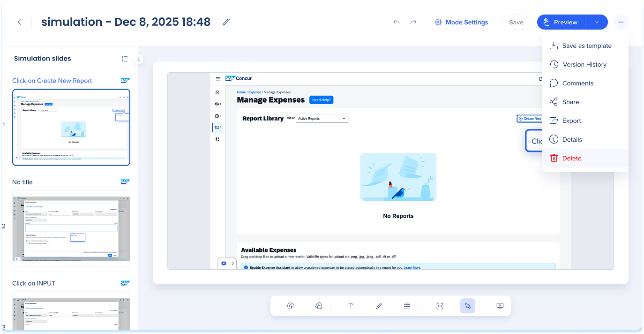The width and height of the screenshot is (644, 334).
Task: Click the dotted grid blur tool
Action: click(x=407, y=306)
